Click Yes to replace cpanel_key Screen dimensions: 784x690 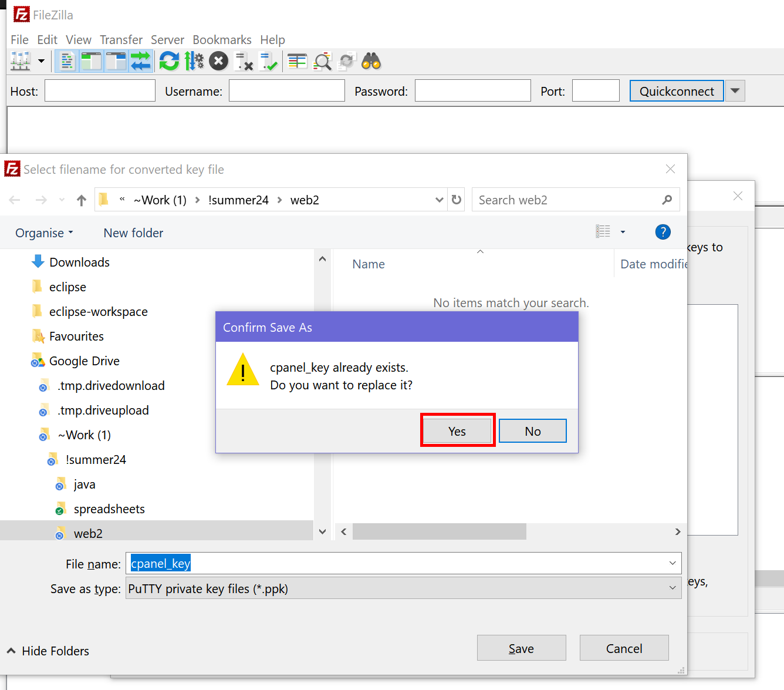click(x=457, y=431)
